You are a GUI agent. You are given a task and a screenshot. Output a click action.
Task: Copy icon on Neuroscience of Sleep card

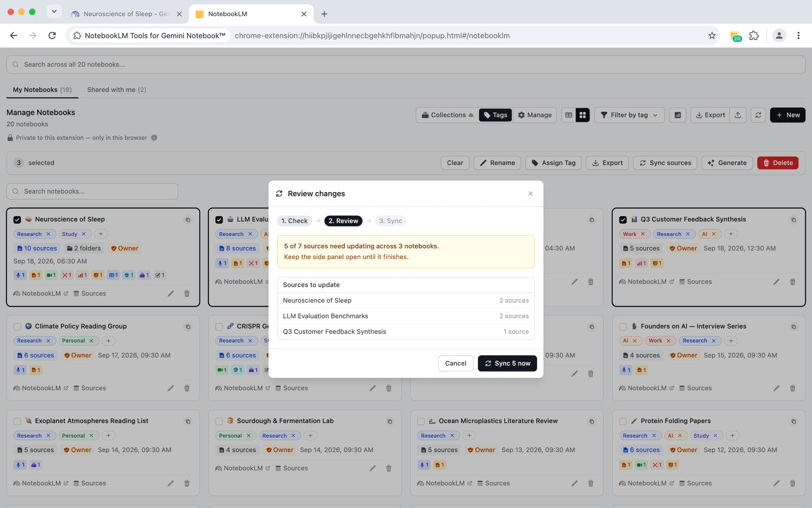tap(188, 220)
